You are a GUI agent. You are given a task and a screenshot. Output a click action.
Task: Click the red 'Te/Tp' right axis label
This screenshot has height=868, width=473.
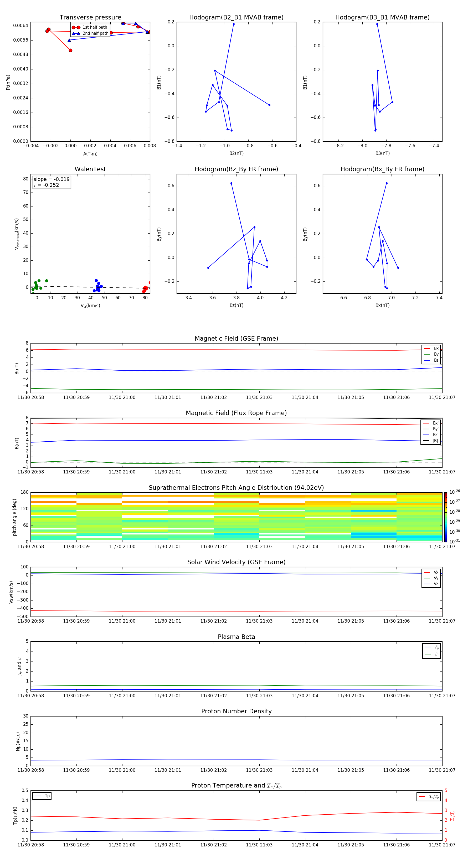pos(453,815)
